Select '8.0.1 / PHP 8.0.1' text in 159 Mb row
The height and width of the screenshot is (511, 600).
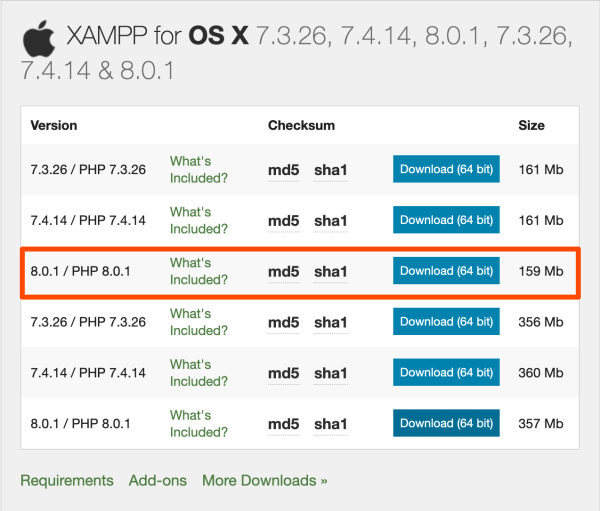point(80,271)
